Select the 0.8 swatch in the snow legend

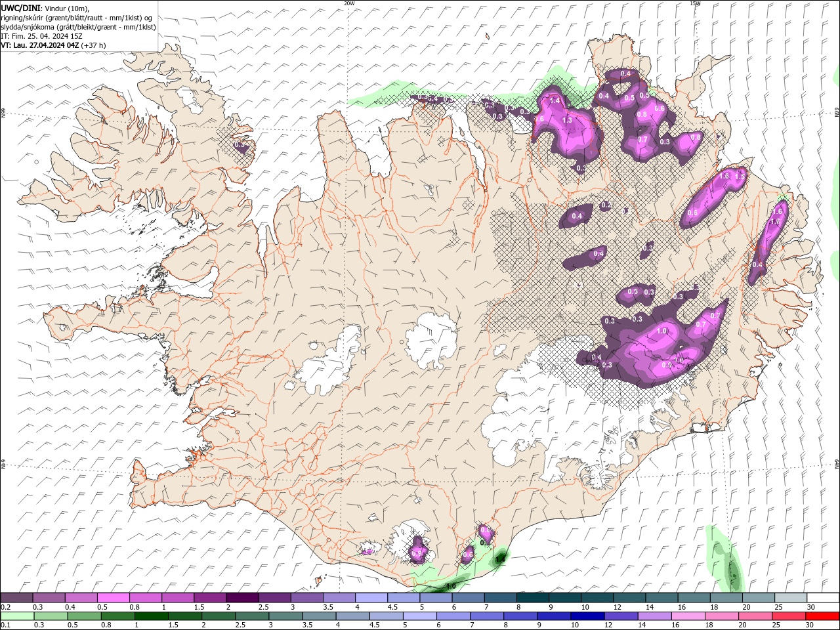click(x=145, y=597)
